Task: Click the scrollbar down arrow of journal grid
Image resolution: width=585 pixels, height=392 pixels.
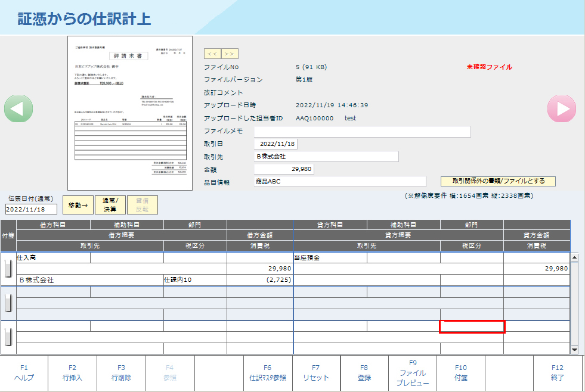Action: point(574,350)
